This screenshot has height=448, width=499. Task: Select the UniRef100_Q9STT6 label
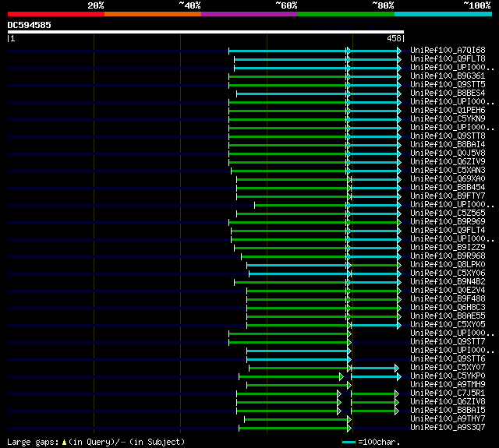(x=448, y=359)
